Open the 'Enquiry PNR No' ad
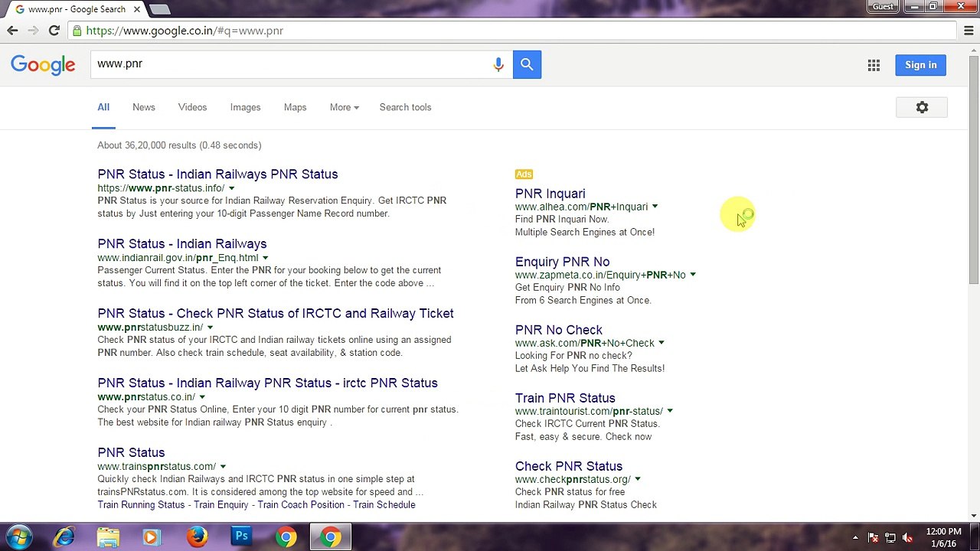980x551 pixels. tap(563, 262)
